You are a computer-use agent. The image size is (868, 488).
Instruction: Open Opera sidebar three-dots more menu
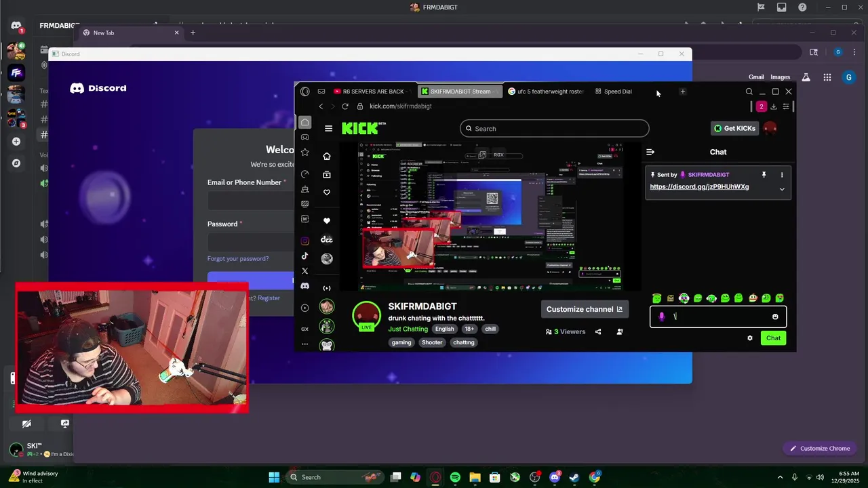point(305,344)
